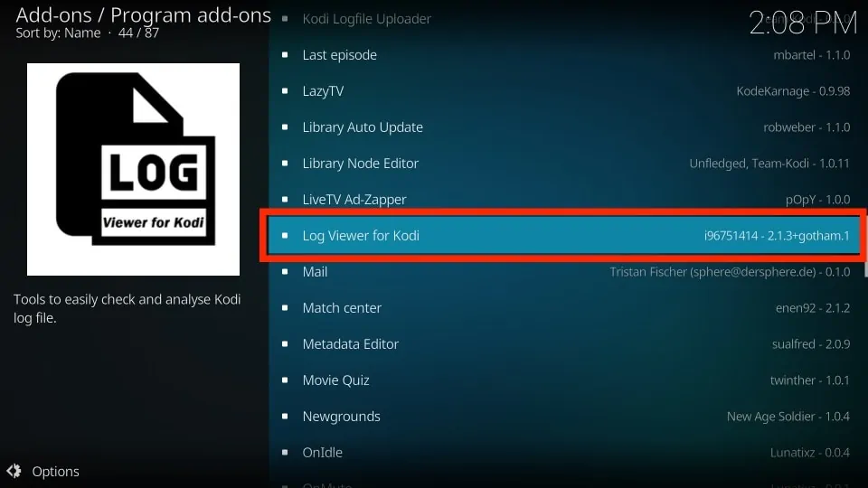Click the Options label in the sidebar
Image resolution: width=868 pixels, height=488 pixels.
[x=55, y=472]
